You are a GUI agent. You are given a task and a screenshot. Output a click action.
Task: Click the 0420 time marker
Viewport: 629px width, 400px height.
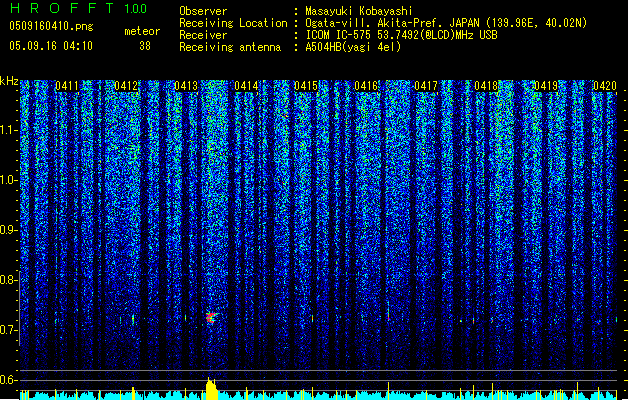click(605, 86)
